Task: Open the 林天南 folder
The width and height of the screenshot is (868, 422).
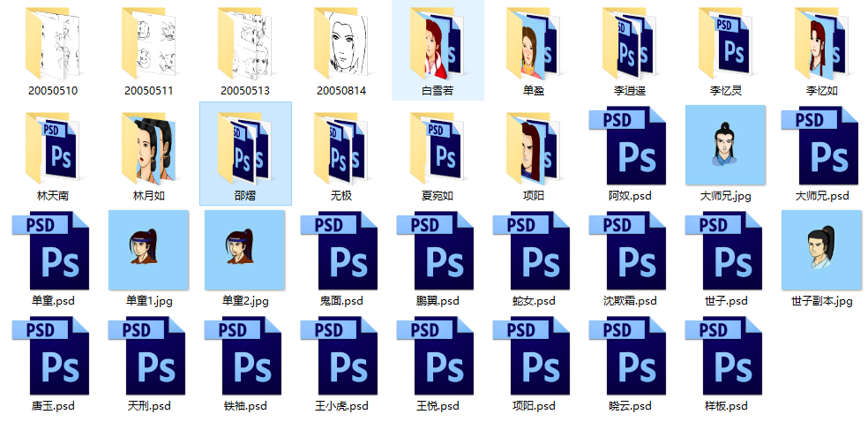Action: (x=53, y=148)
